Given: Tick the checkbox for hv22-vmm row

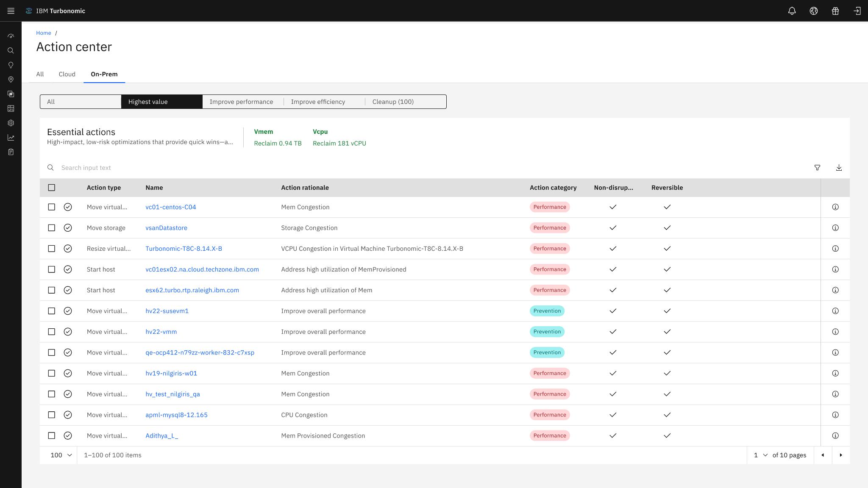Looking at the screenshot, I should 52,332.
